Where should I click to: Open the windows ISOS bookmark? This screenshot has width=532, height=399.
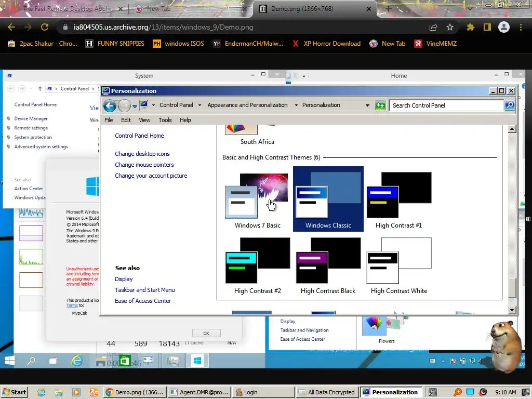179,44
